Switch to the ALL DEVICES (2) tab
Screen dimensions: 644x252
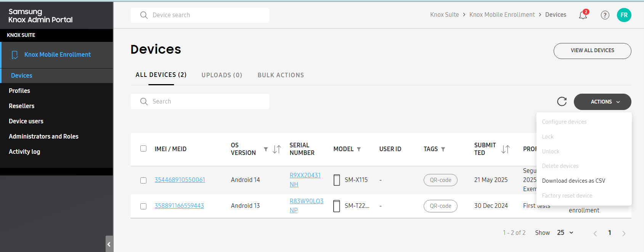click(161, 75)
